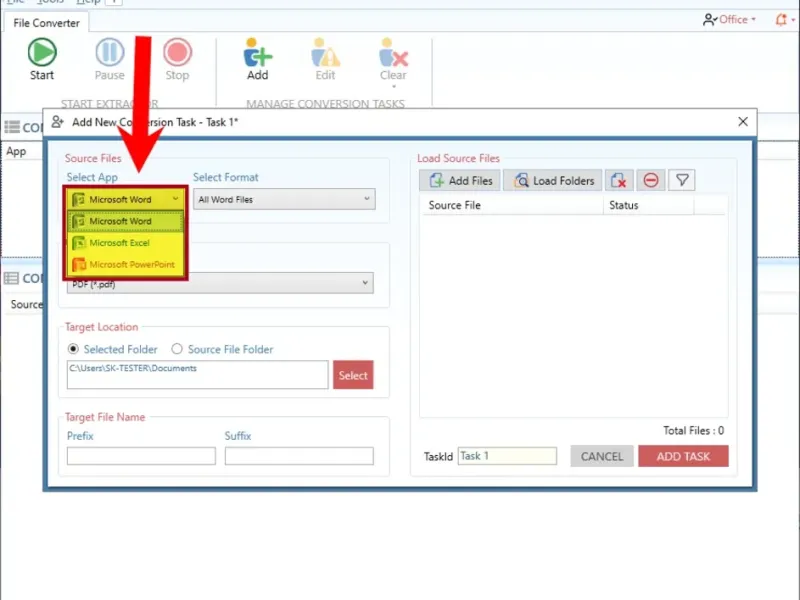Image resolution: width=800 pixels, height=600 pixels.
Task: Click the Pause extraction icon
Action: pyautogui.click(x=110, y=53)
